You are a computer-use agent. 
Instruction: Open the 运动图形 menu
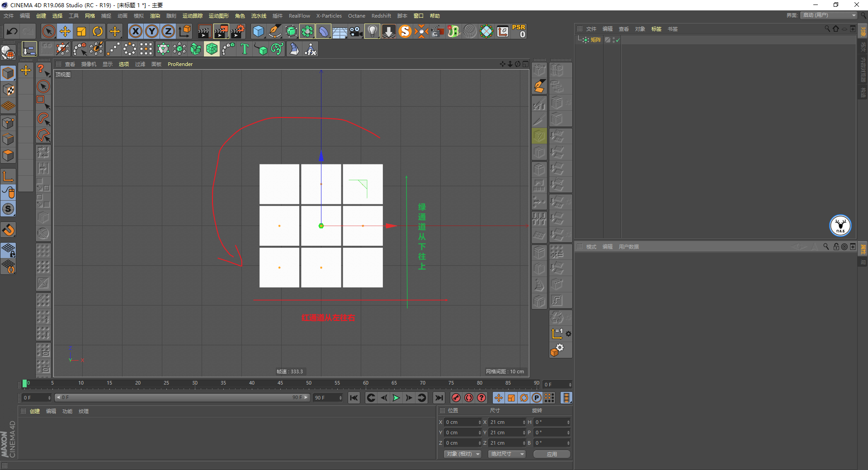tap(219, 16)
